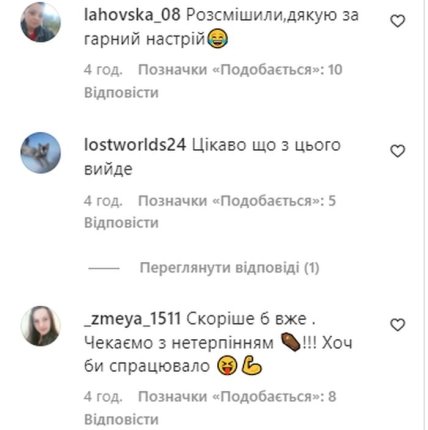Open the 4 год. timestamp of lahovska_08 comment

pyautogui.click(x=103, y=70)
